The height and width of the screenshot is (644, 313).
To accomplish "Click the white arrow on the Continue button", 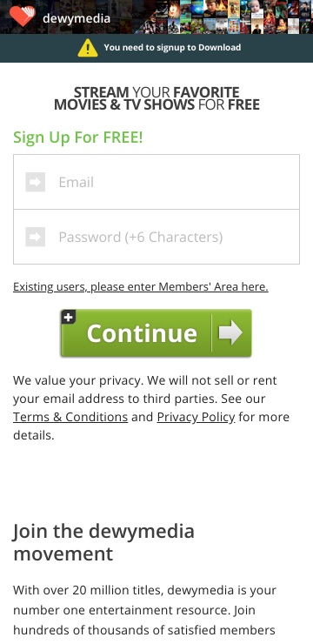I will pos(230,332).
